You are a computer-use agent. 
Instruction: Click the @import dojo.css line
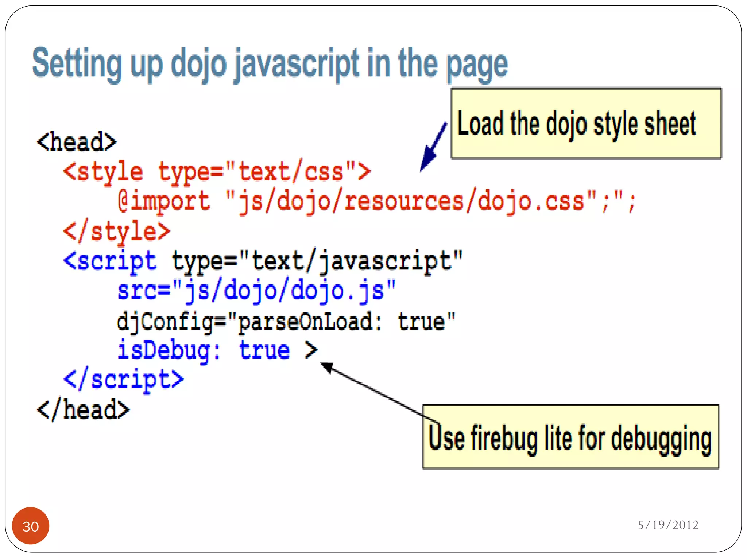tap(376, 201)
